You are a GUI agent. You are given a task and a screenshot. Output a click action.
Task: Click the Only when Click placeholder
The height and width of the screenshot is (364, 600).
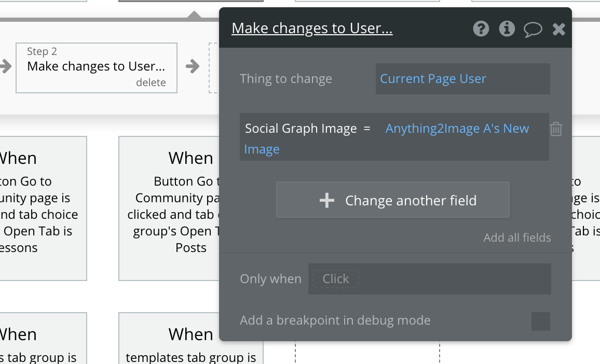[x=335, y=279]
